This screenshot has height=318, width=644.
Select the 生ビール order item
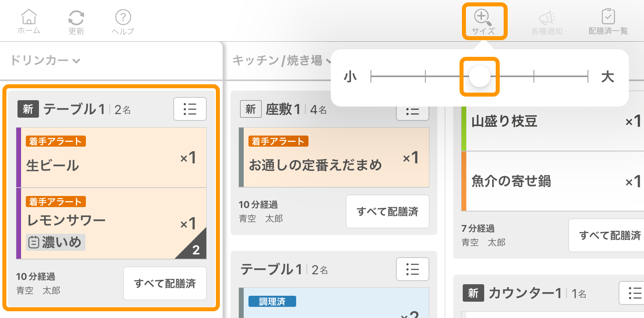click(x=111, y=157)
